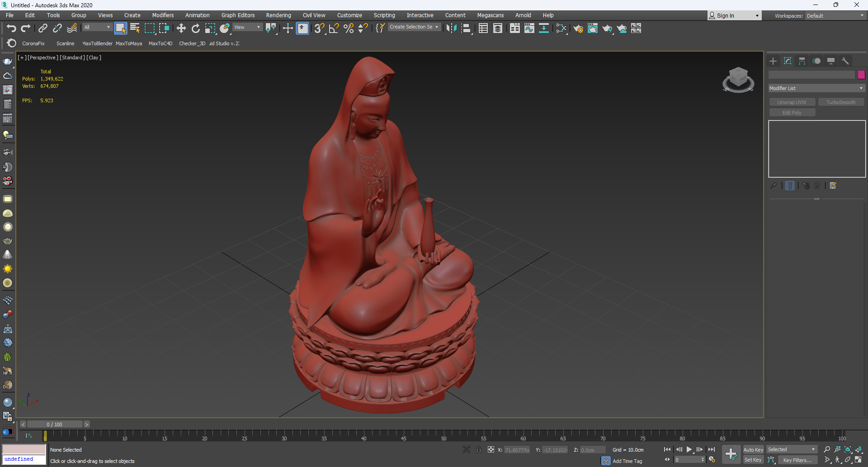Open Curve Editor from toolbar
This screenshot has height=467, width=868.
pos(529,29)
